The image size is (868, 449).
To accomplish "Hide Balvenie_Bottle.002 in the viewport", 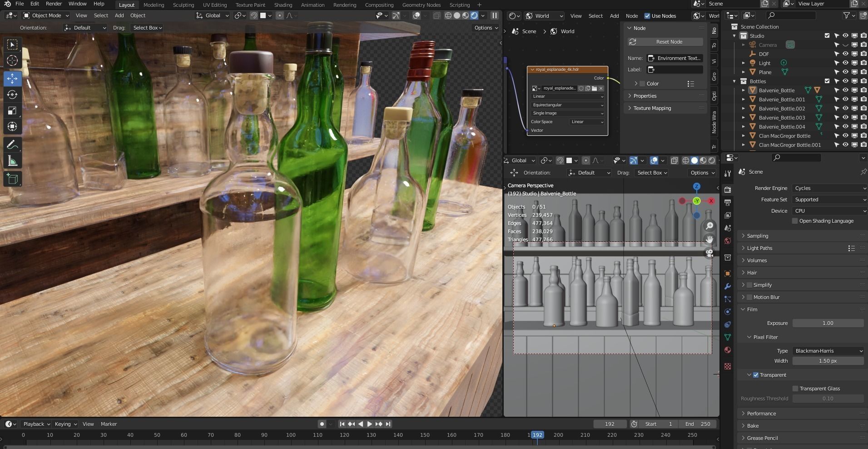I will point(845,109).
